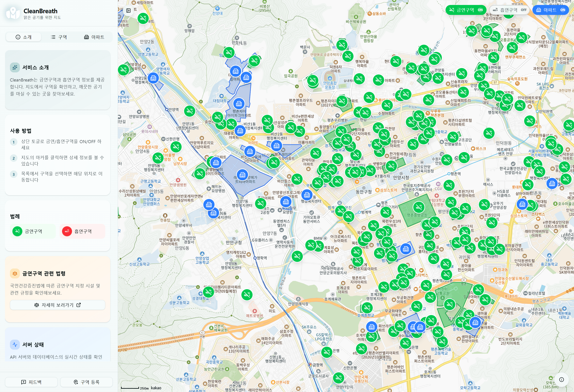The height and width of the screenshot is (392, 574).
Task: Open the 아파트 tab in sidebar
Action: (x=94, y=37)
